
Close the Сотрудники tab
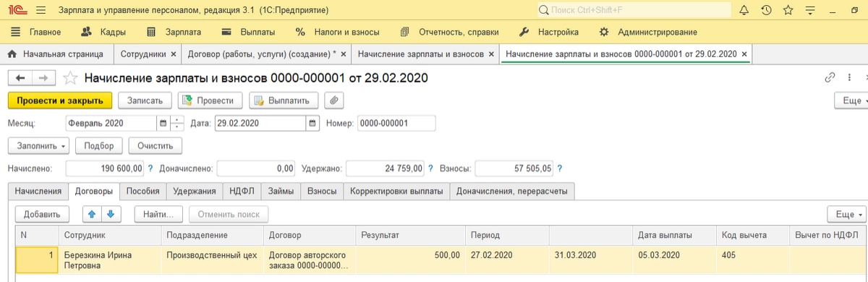tap(173, 54)
